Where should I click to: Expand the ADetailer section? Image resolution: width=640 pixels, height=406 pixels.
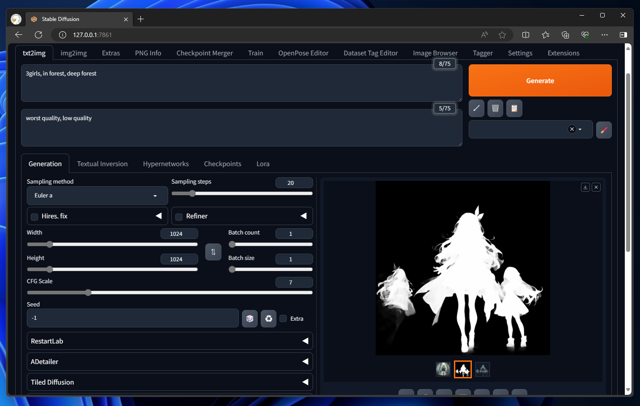[169, 361]
